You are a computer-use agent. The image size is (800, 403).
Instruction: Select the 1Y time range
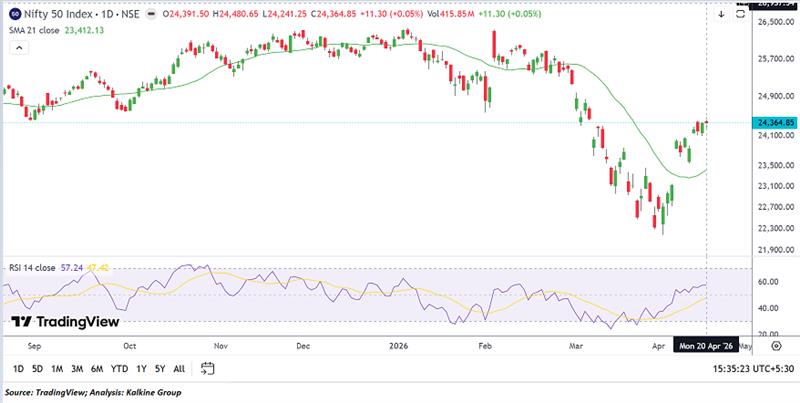point(141,369)
